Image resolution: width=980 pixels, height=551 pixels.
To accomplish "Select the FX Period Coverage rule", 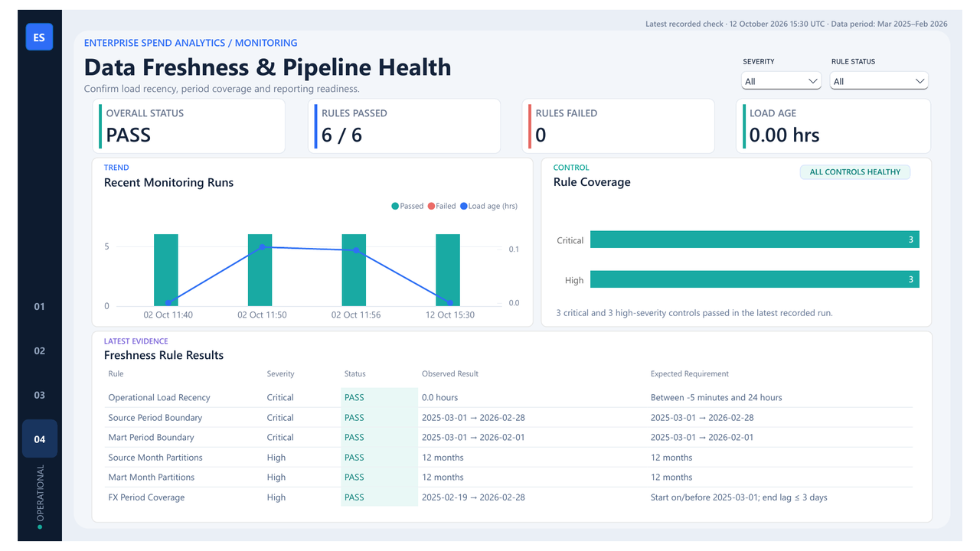I will point(146,497).
